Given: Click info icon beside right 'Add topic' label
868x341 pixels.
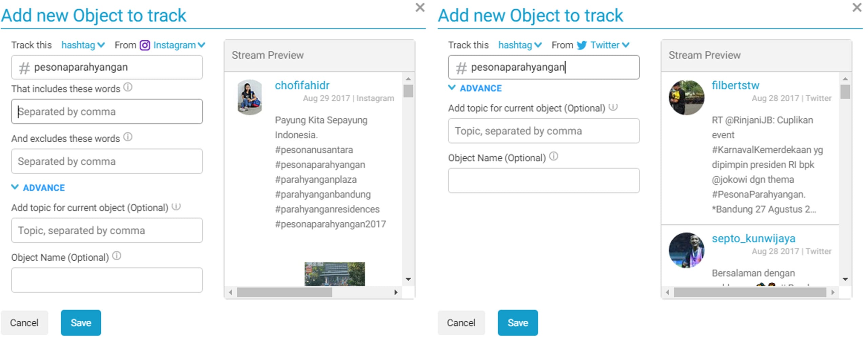Looking at the screenshot, I should click(613, 107).
